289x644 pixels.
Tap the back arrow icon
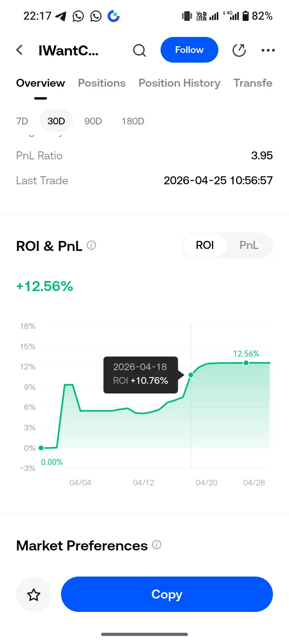pos(19,50)
